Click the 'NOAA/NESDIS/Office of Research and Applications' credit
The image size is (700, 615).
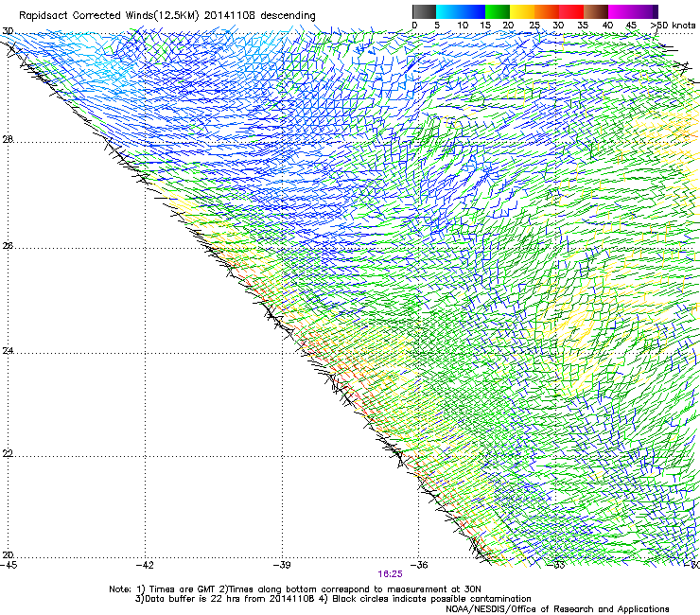click(x=557, y=609)
